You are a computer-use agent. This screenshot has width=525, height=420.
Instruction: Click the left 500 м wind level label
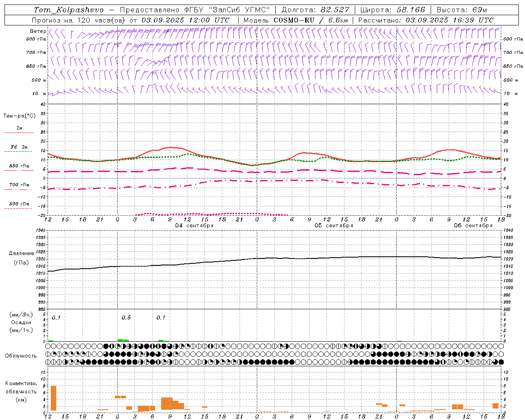(x=39, y=80)
